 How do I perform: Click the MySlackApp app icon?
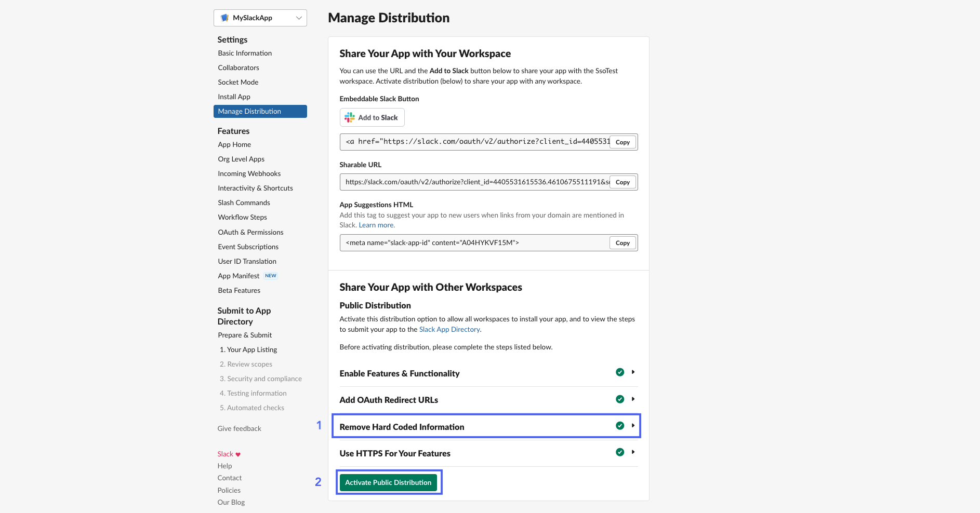[x=224, y=18]
